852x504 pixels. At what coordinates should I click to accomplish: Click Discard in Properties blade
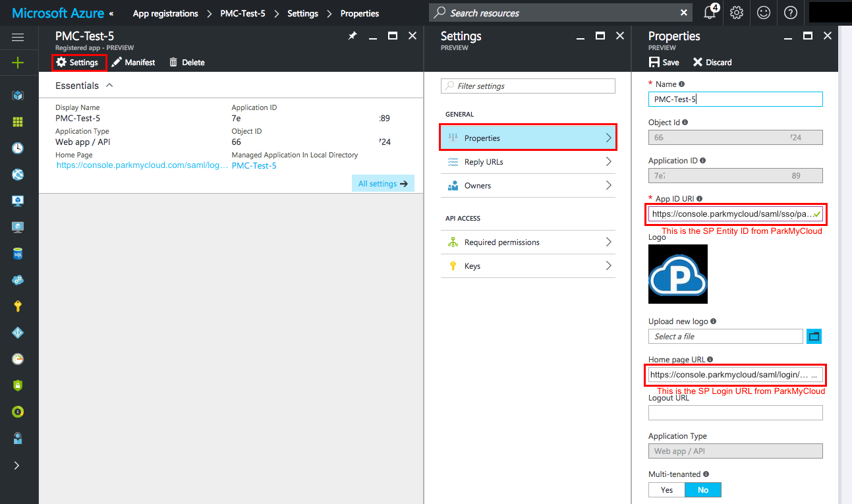(x=712, y=63)
